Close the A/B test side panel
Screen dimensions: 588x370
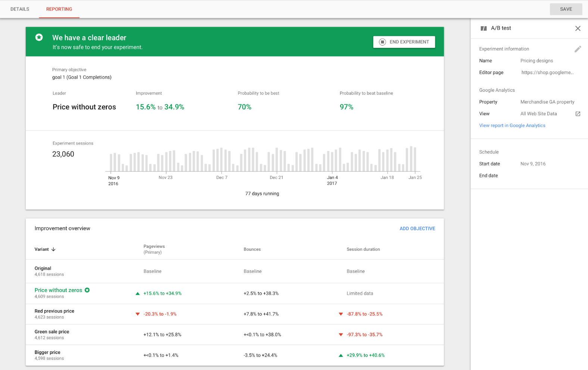pos(578,28)
